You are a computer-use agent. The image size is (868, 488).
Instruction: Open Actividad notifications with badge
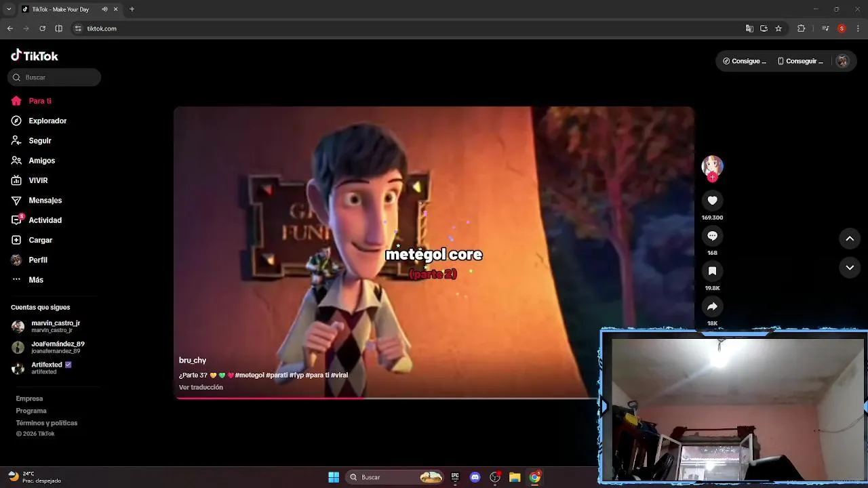37,220
